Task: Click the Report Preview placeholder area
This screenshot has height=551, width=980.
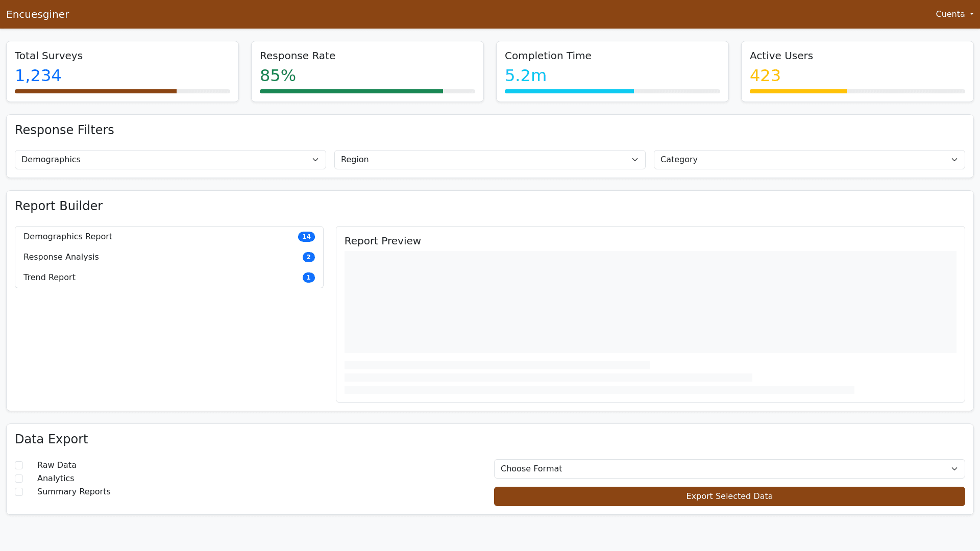Action: click(x=650, y=302)
